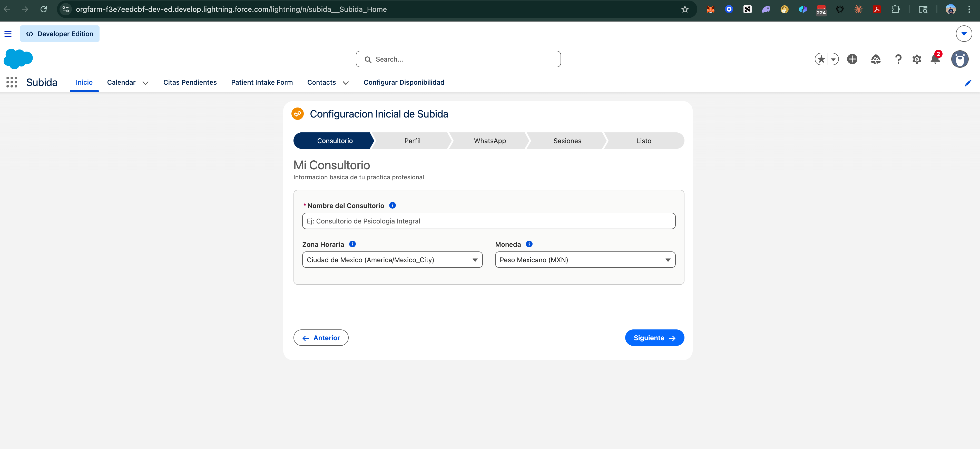Click the Trailhead guidance icon
This screenshot has height=449, width=980.
(x=876, y=59)
